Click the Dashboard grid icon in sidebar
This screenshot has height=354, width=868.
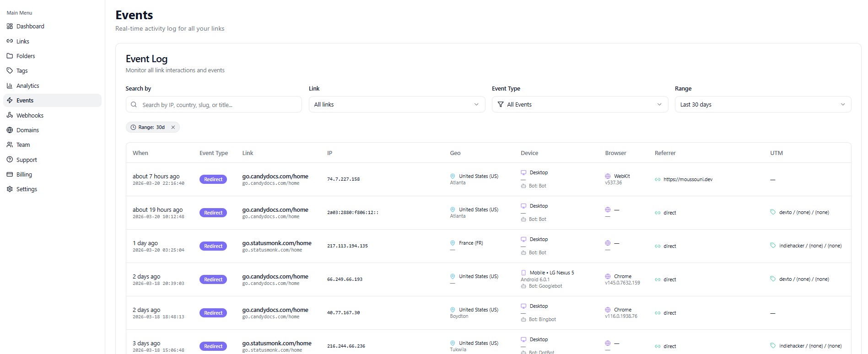point(10,27)
